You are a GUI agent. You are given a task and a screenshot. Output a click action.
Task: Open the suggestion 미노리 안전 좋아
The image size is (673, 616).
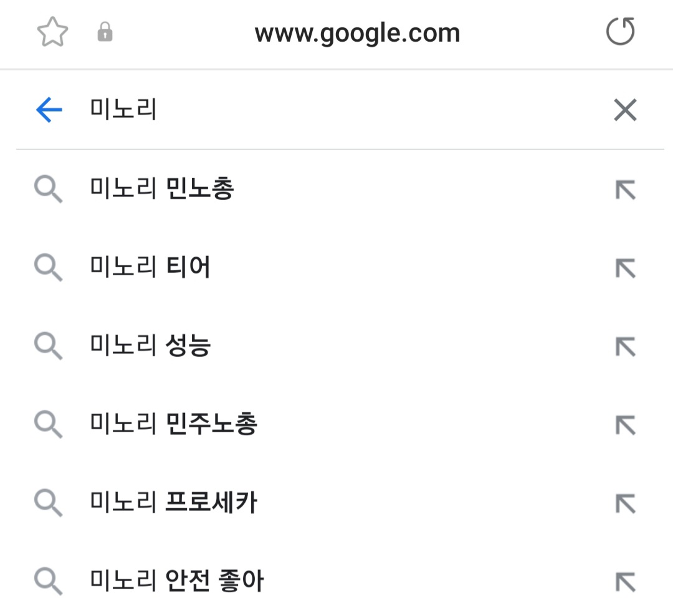pos(177,582)
